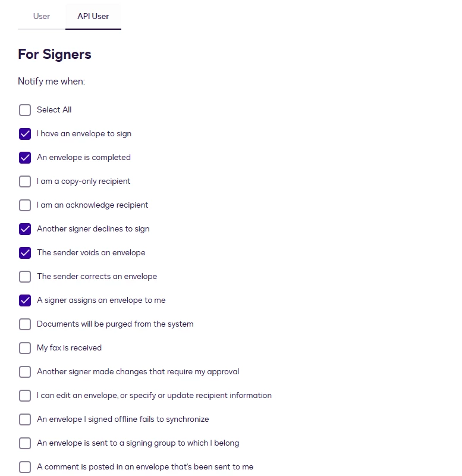Check 'sent to a signing group' option
Screen dimensions: 462x476
(x=25, y=443)
